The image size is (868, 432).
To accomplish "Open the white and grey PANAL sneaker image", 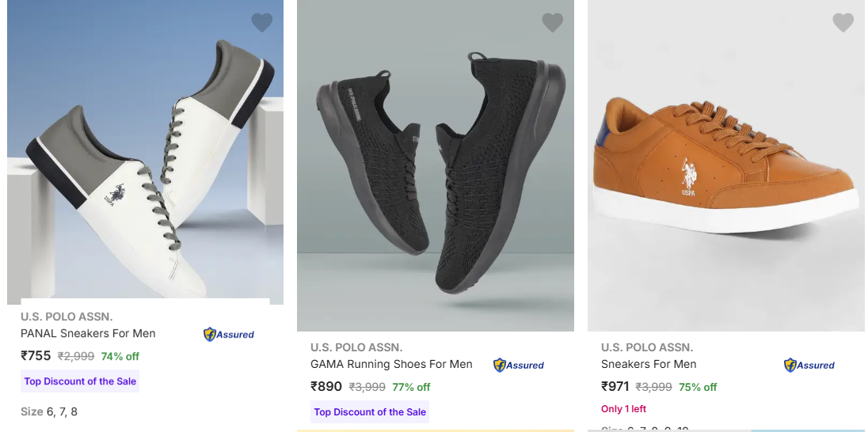I will [x=145, y=158].
